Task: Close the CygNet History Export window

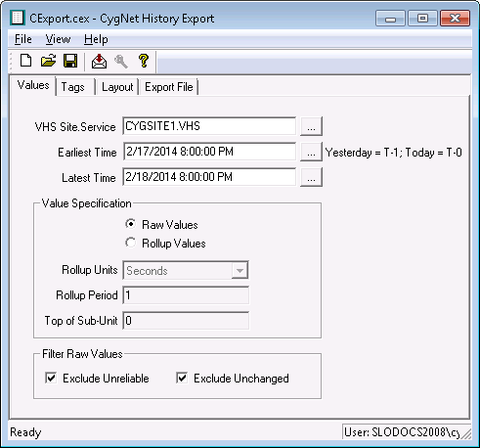Action: coord(455,18)
